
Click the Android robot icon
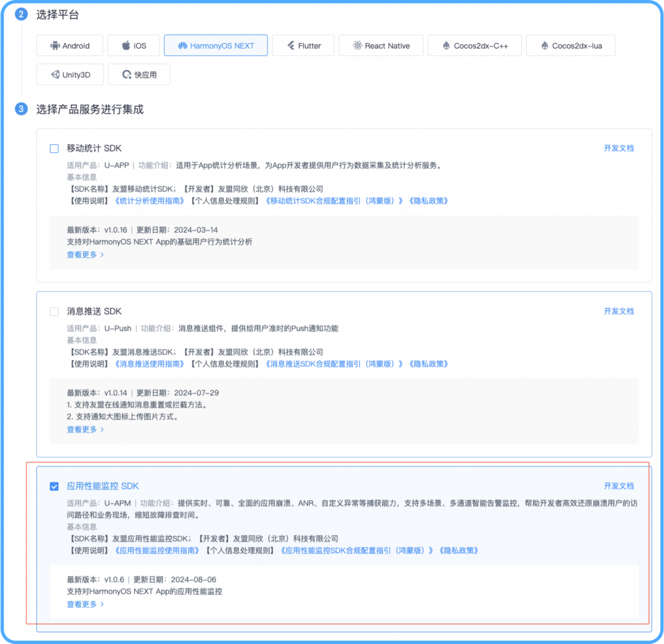click(x=55, y=45)
